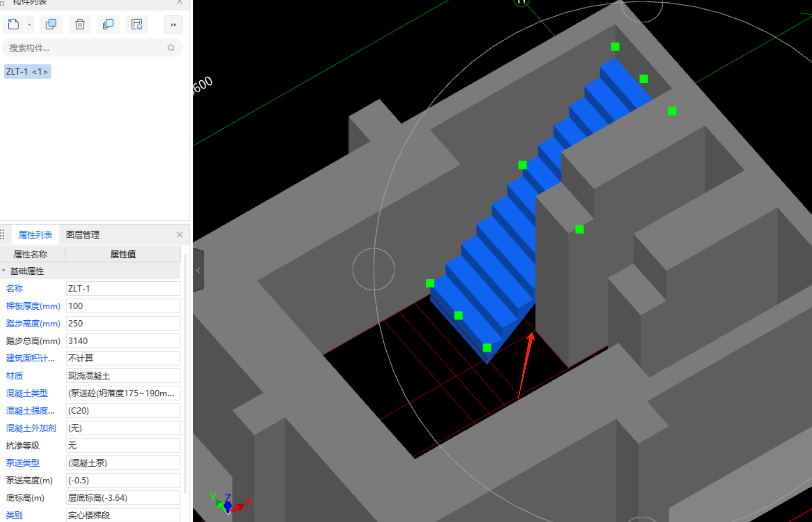Click the 属性值 column header
Image resolution: width=812 pixels, height=522 pixels.
click(123, 254)
